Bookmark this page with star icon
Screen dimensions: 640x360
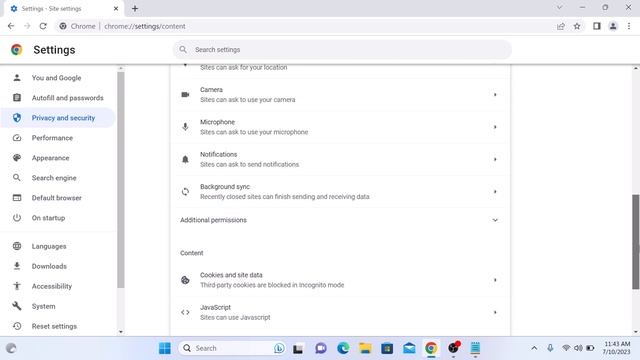(x=577, y=26)
